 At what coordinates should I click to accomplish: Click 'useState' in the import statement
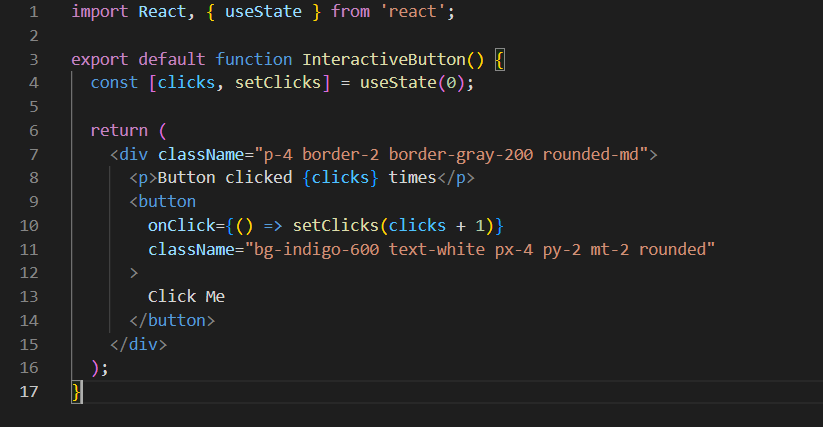pyautogui.click(x=263, y=12)
